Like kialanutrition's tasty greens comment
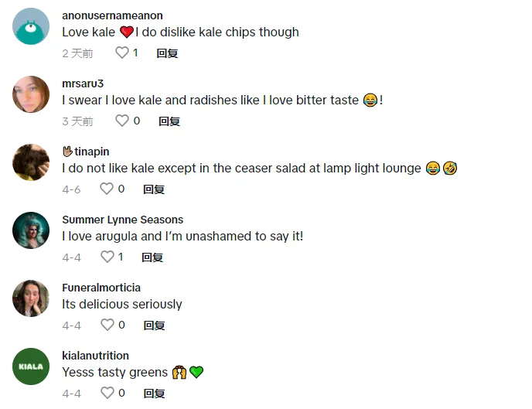This screenshot has width=532, height=409. [x=107, y=393]
